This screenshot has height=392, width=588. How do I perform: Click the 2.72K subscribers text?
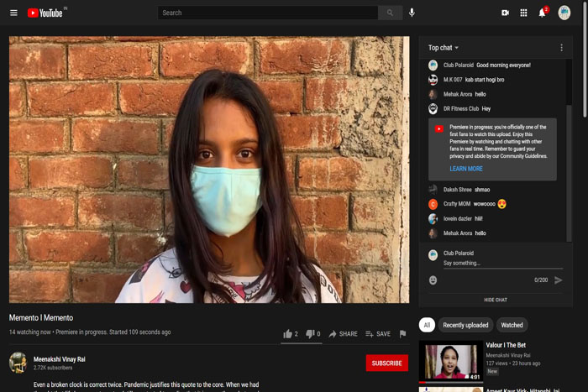(53, 368)
